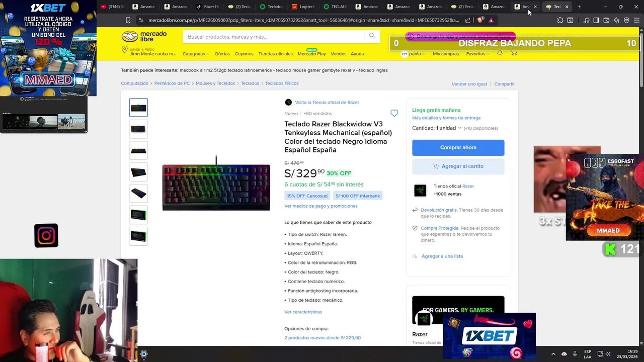Open the Brave Shields lion icon
This screenshot has height=362, width=644.
point(480,20)
